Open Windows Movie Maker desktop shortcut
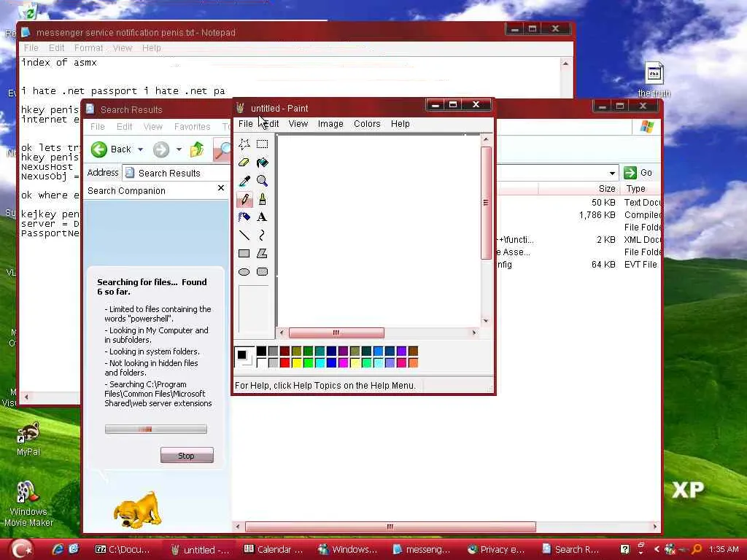 (x=28, y=503)
